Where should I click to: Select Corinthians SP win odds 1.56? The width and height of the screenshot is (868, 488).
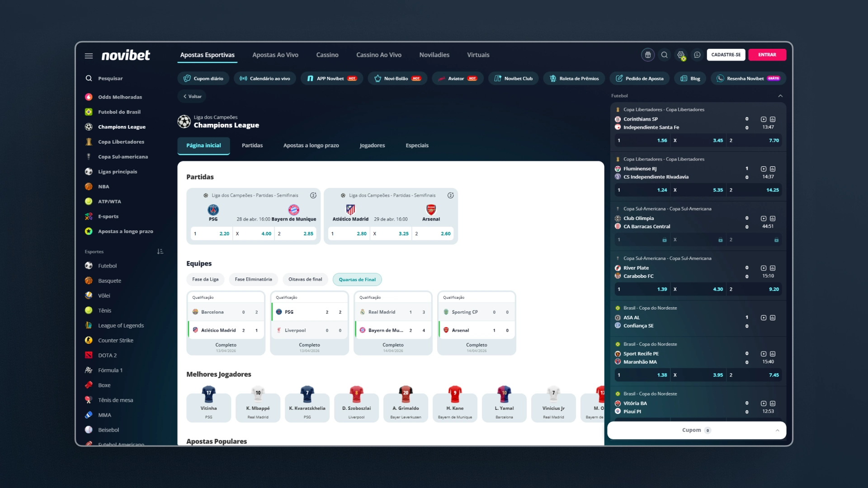[642, 141]
